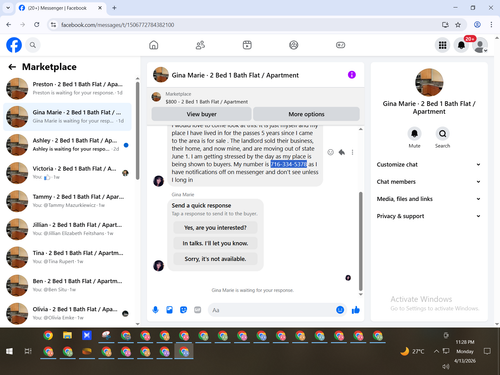The image size is (500, 375).
Task: Click the message input field
Action: pyautogui.click(x=272, y=310)
